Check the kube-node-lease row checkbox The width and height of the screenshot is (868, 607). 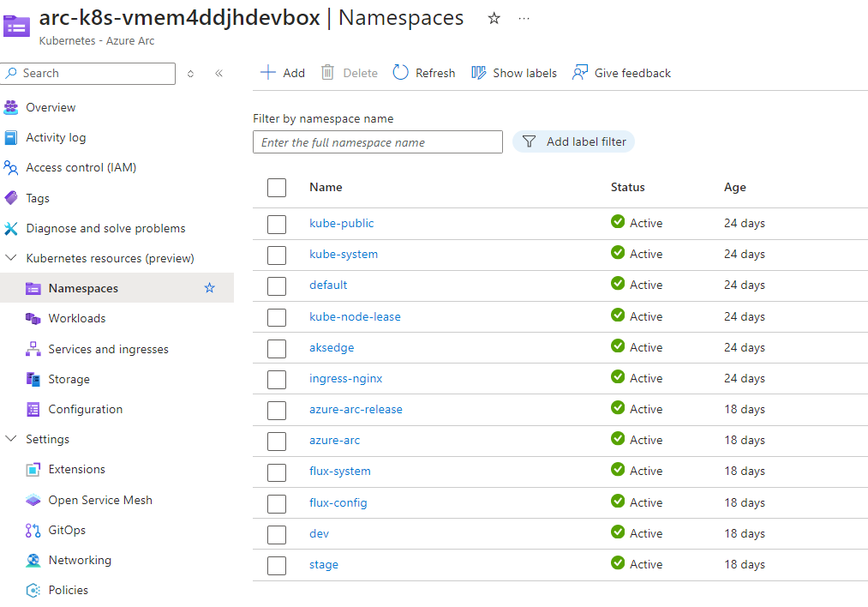tap(277, 318)
